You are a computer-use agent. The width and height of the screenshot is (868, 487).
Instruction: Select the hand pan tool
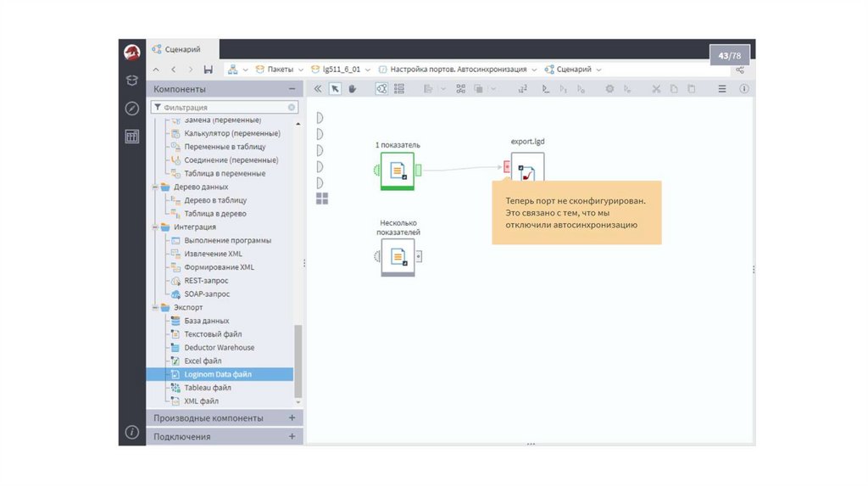point(353,88)
